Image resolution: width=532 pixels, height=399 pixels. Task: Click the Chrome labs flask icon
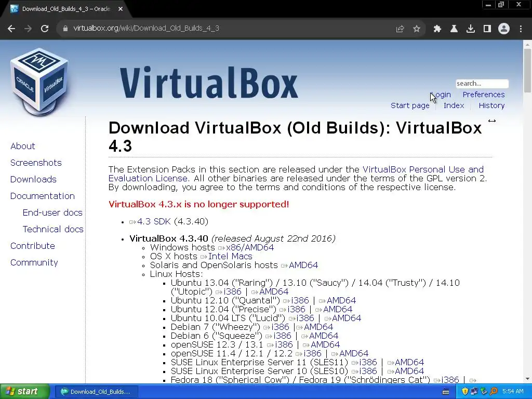[454, 29]
